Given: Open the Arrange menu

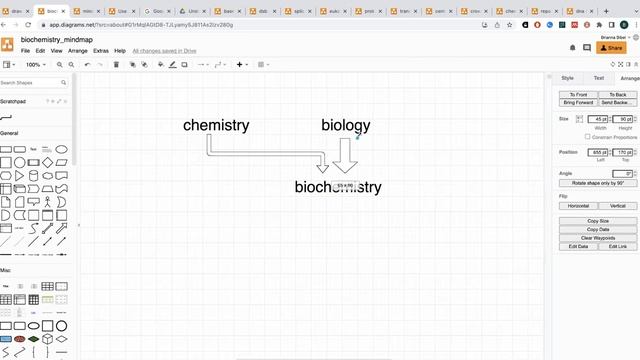Looking at the screenshot, I should click(78, 51).
